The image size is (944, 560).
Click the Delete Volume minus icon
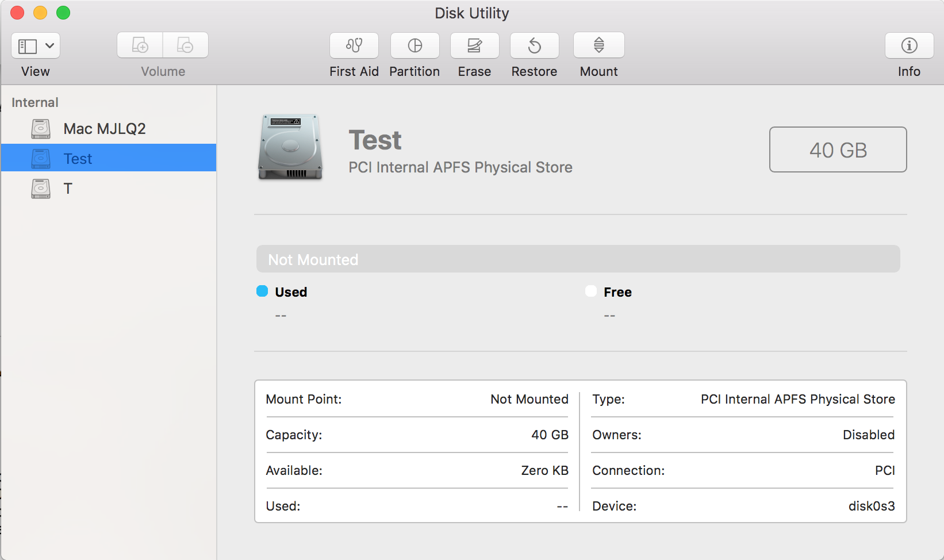185,45
